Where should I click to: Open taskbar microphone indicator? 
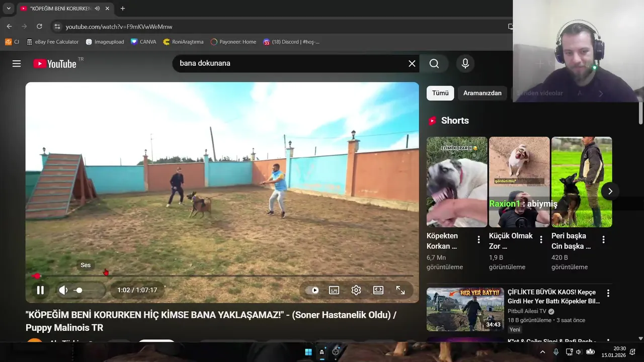[x=556, y=352]
